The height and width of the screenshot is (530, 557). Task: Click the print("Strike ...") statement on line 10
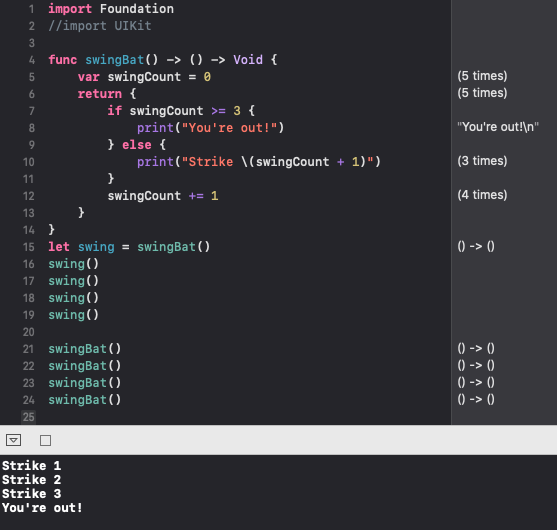[259, 162]
